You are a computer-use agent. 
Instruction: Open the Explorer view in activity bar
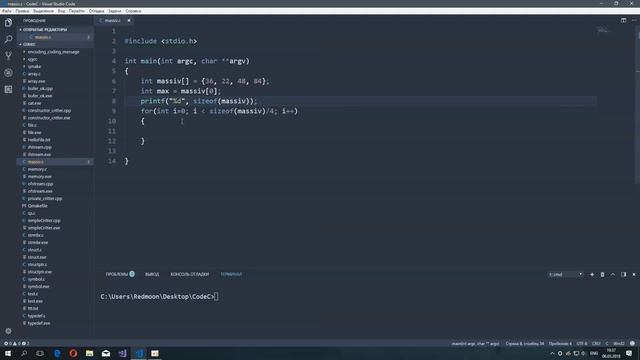(x=8, y=22)
